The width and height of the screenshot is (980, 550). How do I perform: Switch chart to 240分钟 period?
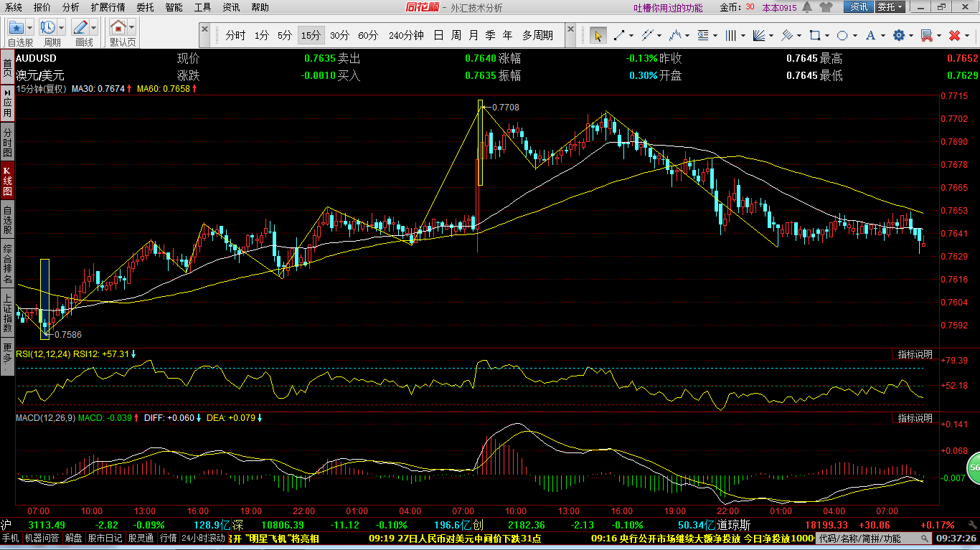pos(406,35)
